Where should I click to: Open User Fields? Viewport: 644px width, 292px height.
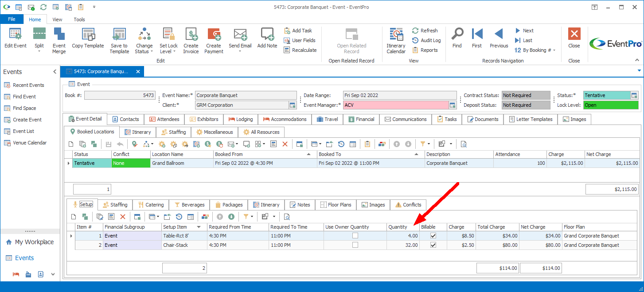[300, 40]
